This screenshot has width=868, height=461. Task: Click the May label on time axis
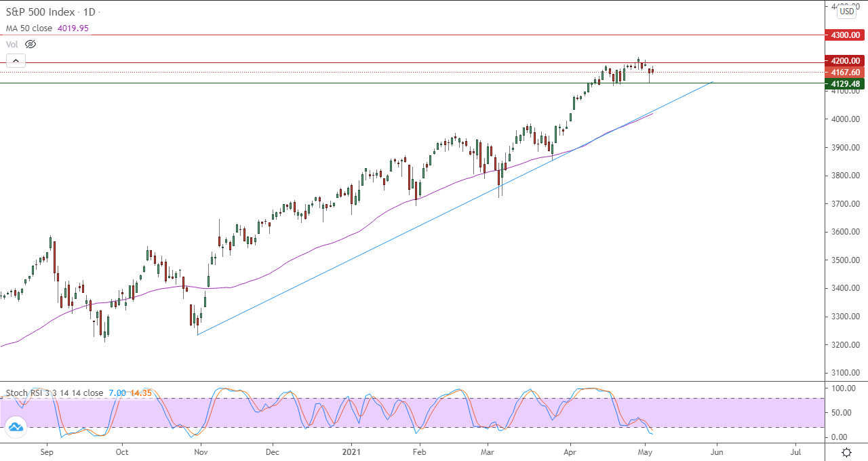coord(644,451)
